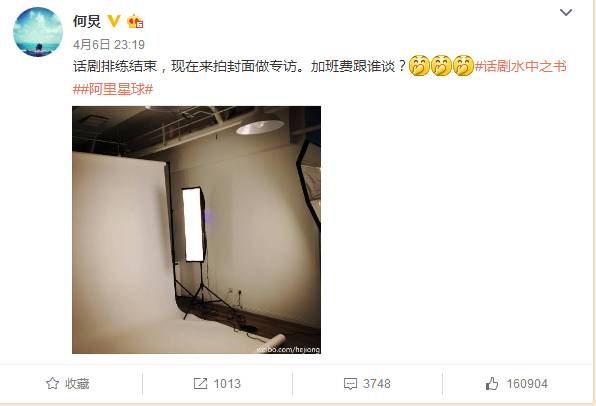The image size is (596, 406).
Task: Click the membership crown badge icon
Action: (x=135, y=21)
